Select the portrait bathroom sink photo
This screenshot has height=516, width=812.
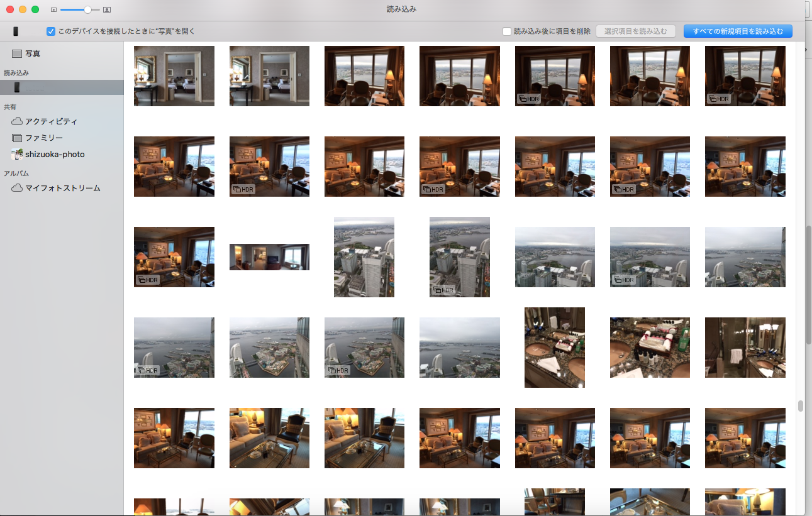(x=555, y=348)
